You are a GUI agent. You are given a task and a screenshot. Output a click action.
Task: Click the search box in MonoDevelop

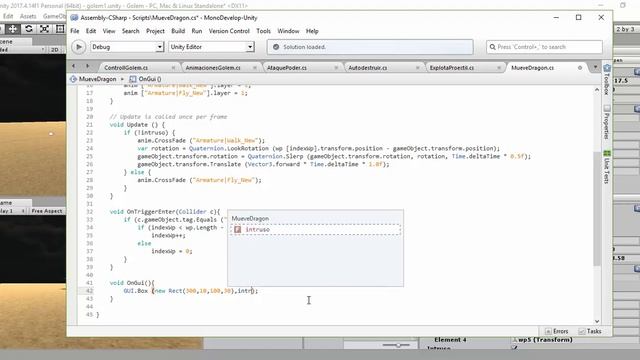(544, 47)
